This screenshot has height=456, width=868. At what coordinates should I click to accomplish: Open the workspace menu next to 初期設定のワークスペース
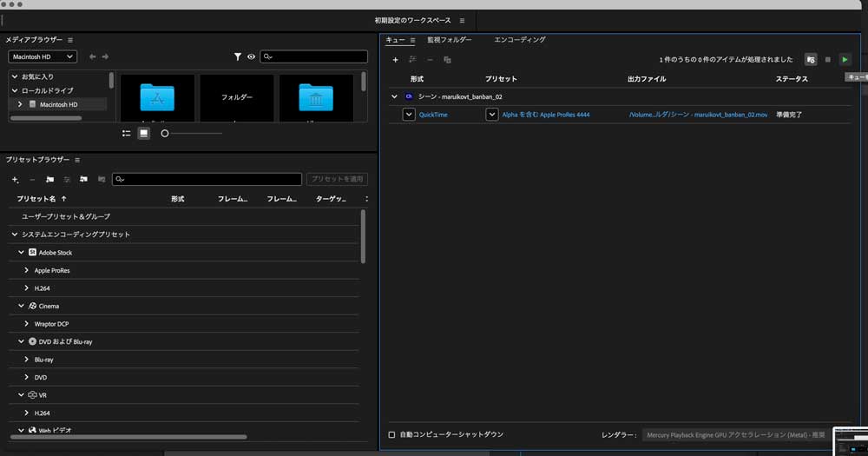click(x=463, y=21)
